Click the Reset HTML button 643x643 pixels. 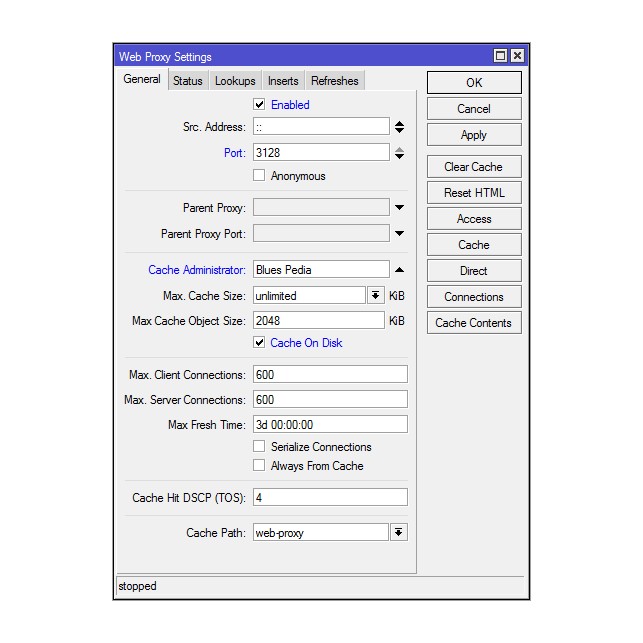474,193
